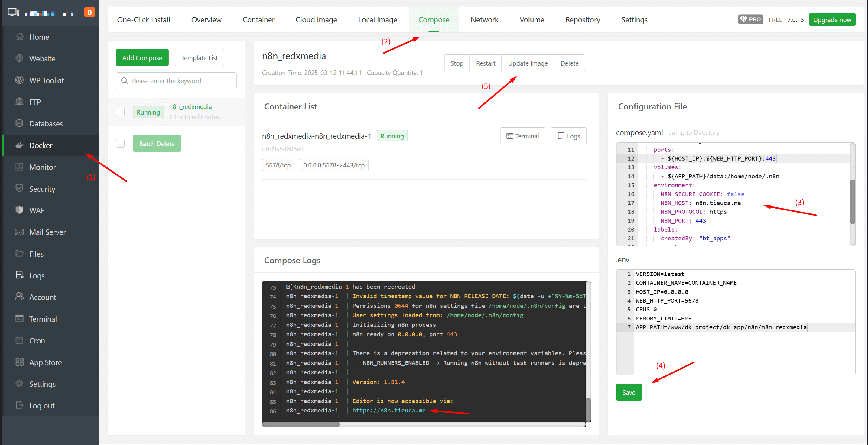Open the WAF shield icon
The width and height of the screenshot is (868, 445).
coord(20,210)
